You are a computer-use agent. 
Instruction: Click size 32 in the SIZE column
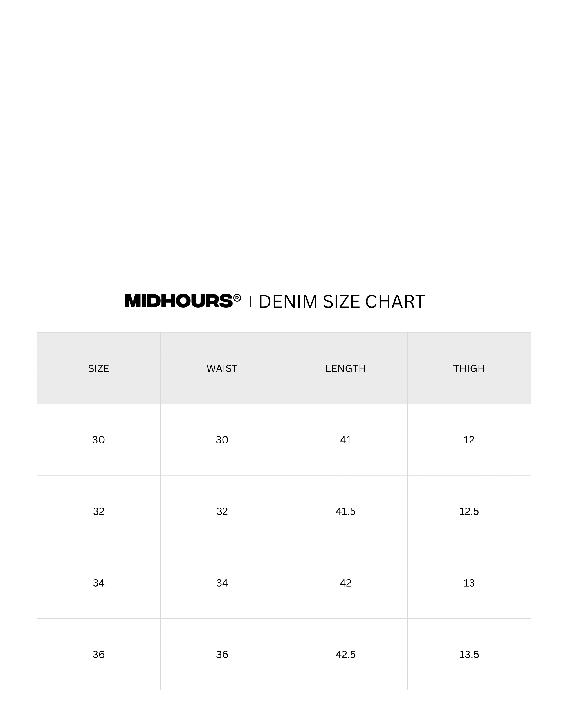pos(98,511)
